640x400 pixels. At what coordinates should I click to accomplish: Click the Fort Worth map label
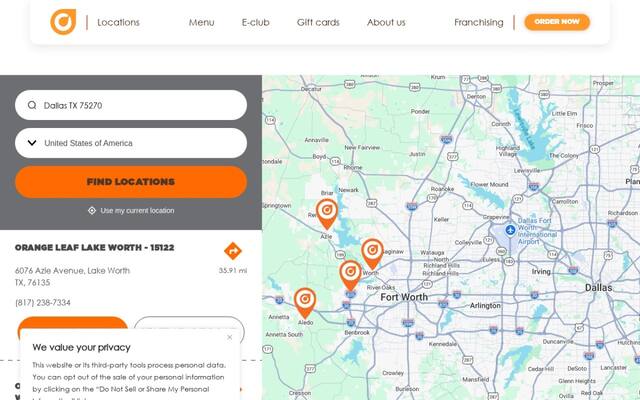[404, 297]
